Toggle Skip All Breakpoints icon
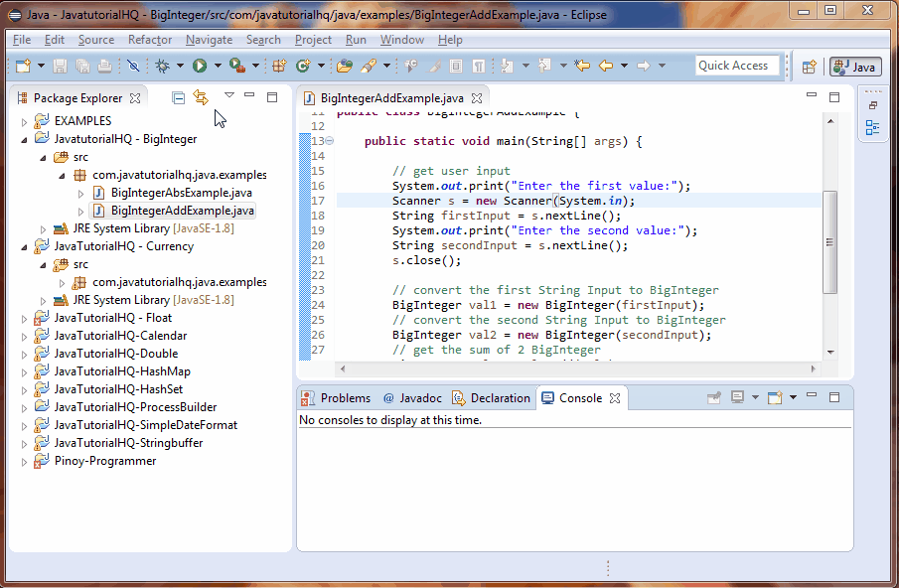The width and height of the screenshot is (899, 588). tap(133, 66)
